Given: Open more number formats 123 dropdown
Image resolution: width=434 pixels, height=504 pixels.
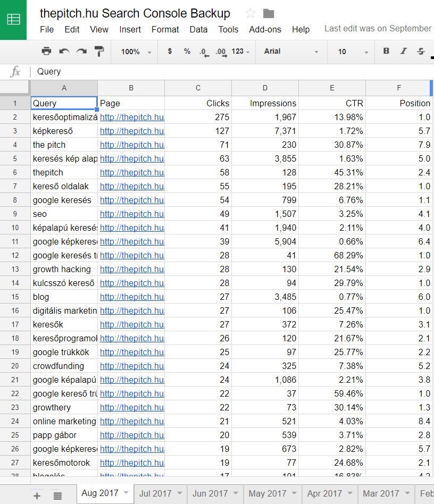Looking at the screenshot, I should pos(240,52).
